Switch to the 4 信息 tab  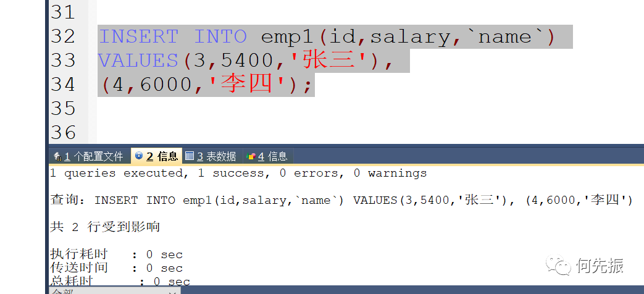[267, 156]
